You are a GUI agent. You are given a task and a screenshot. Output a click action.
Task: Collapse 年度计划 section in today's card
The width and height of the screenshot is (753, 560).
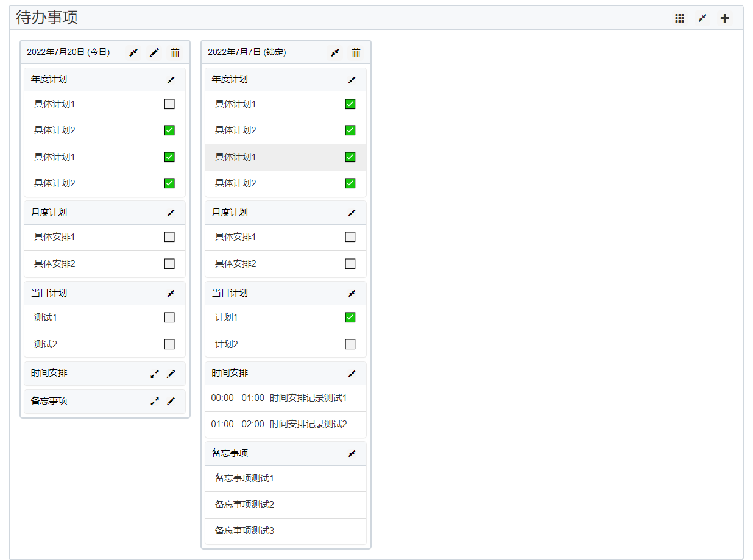[171, 80]
